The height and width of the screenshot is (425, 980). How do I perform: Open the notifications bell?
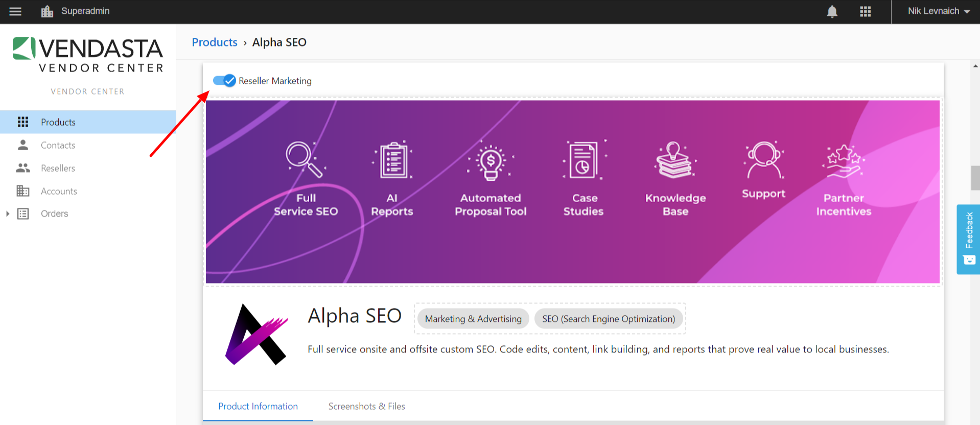point(832,11)
